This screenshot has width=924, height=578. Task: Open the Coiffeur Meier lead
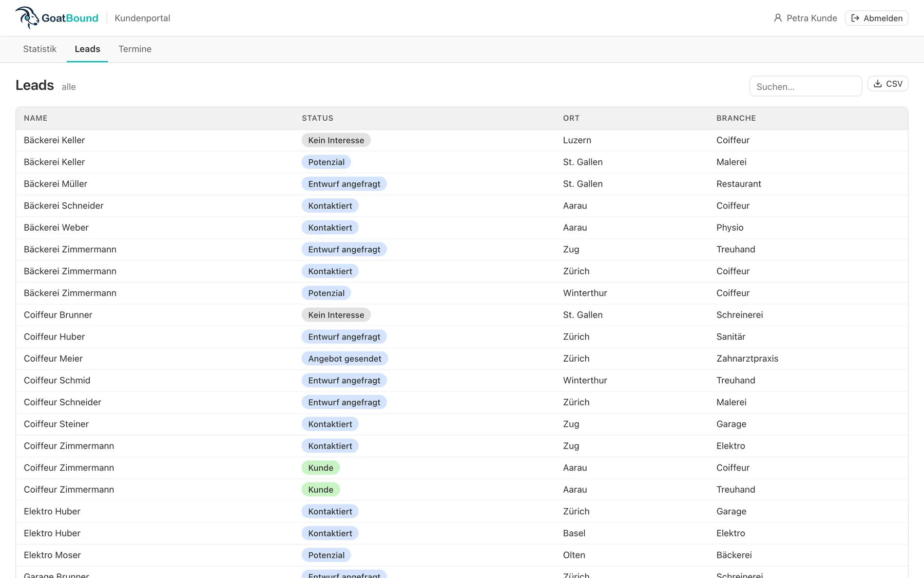coord(461,359)
